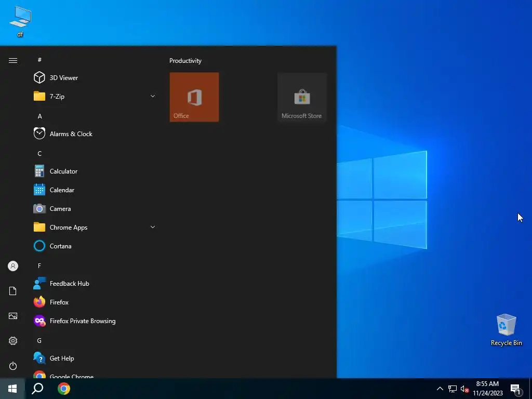Screen dimensions: 532x399
Task: Jump to the # letter group header
Action: [x=39, y=60]
